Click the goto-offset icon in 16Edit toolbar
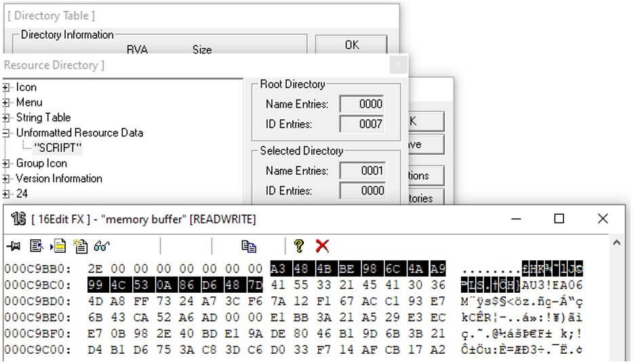Viewport: 634px width, 364px height. coord(37,245)
